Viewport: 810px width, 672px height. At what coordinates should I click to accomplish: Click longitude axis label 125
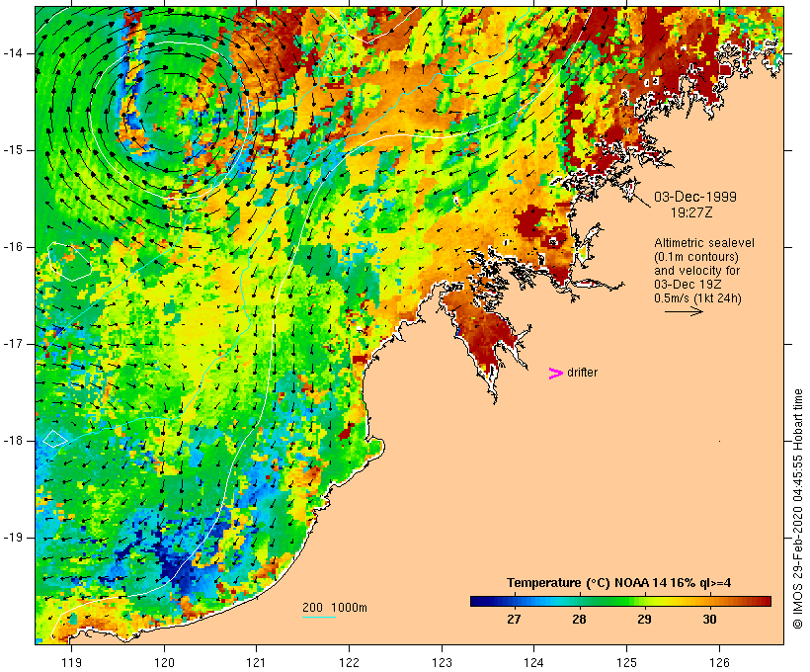[626, 662]
